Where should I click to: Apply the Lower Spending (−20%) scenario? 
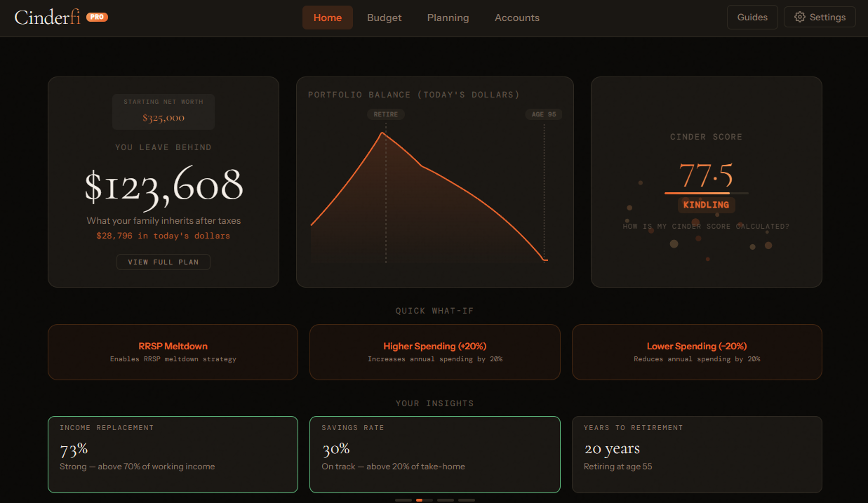coord(697,352)
